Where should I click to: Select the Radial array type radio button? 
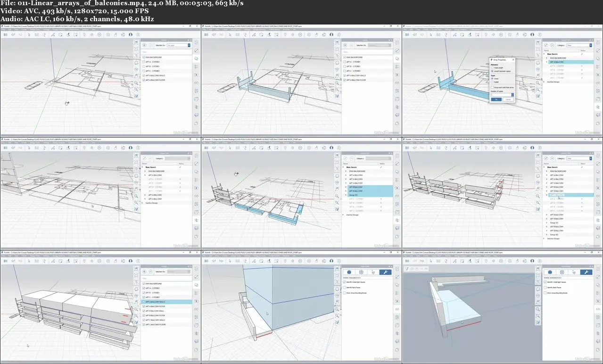(x=492, y=82)
